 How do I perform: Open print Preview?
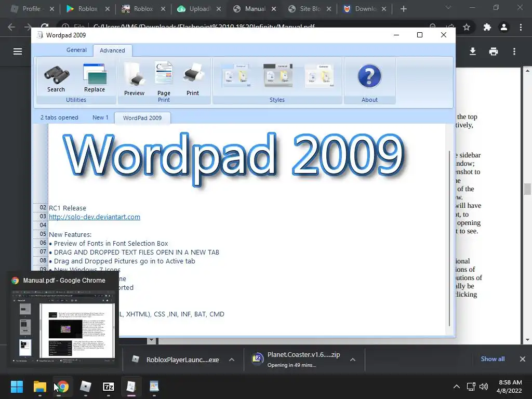point(135,79)
